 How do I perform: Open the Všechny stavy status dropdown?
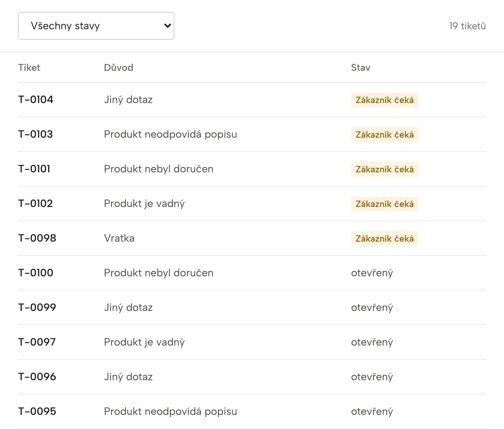pyautogui.click(x=96, y=26)
